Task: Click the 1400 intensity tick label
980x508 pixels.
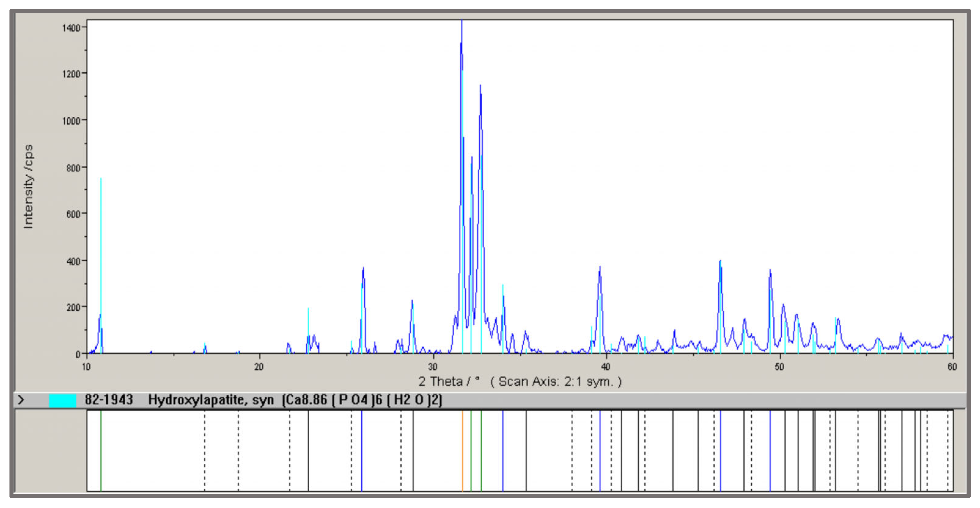Action: tap(71, 28)
